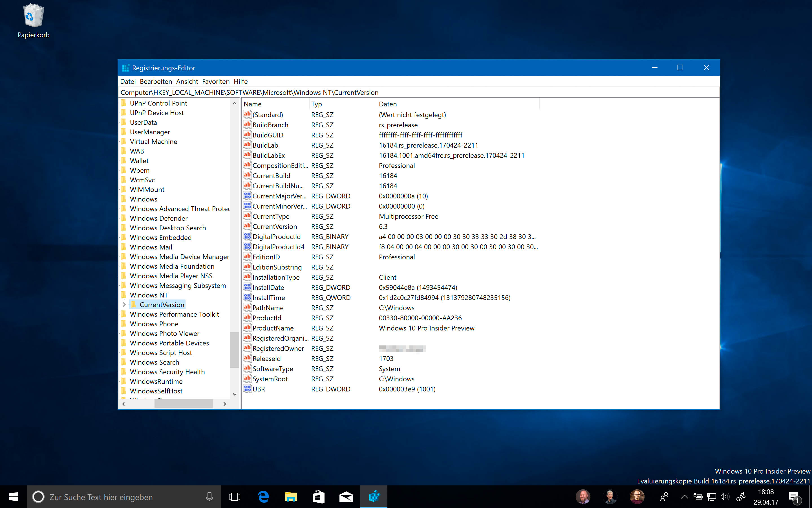The image size is (812, 508).
Task: Open the Papierkorb desktop icon
Action: pos(33,21)
